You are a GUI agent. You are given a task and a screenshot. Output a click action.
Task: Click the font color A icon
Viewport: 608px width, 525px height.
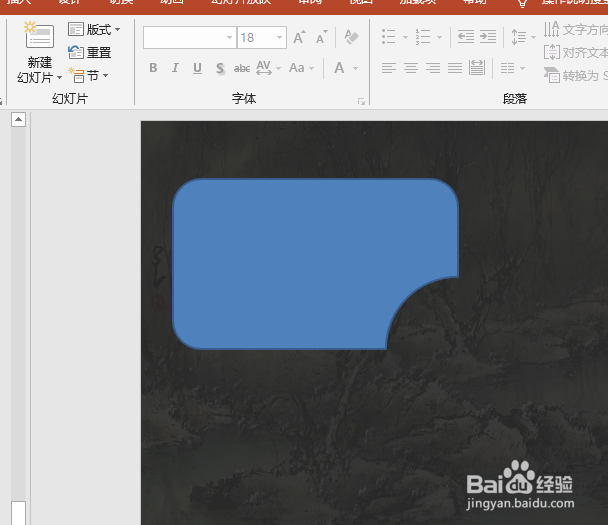point(339,68)
